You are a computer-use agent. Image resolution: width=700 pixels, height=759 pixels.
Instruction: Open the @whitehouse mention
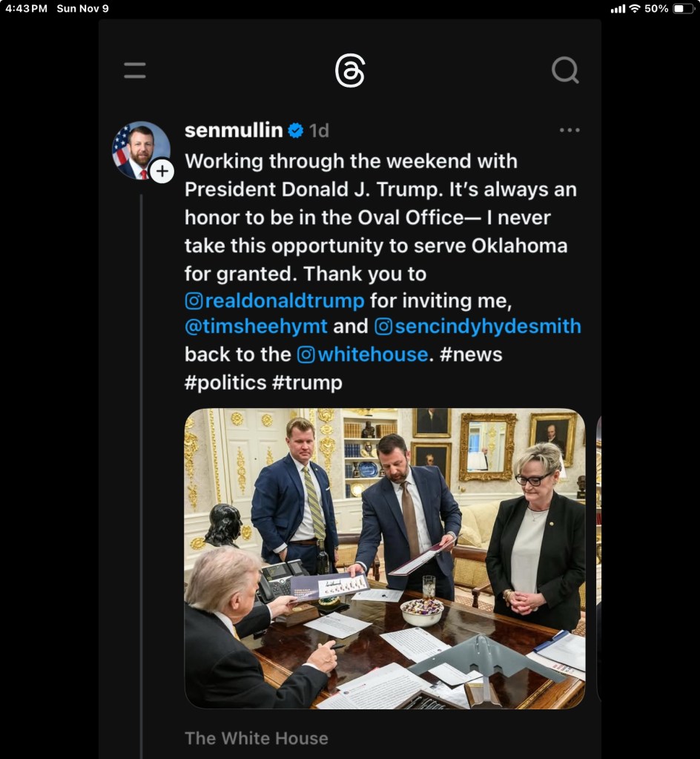click(x=363, y=355)
